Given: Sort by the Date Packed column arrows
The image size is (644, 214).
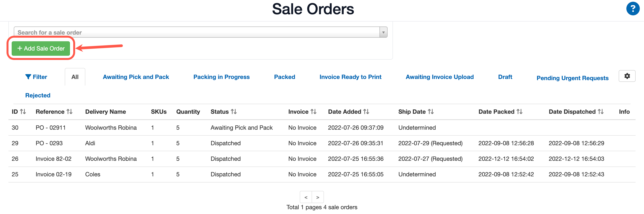Looking at the screenshot, I should (x=519, y=111).
